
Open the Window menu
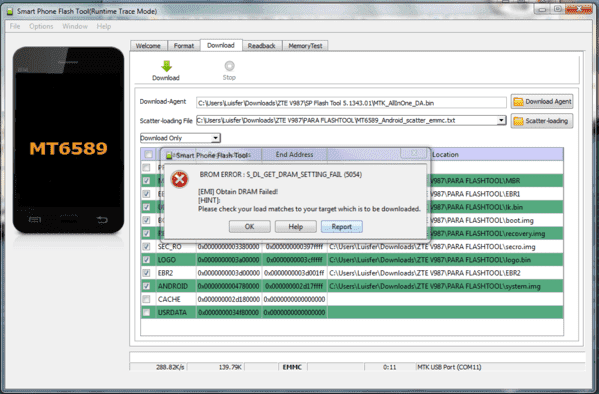75,26
